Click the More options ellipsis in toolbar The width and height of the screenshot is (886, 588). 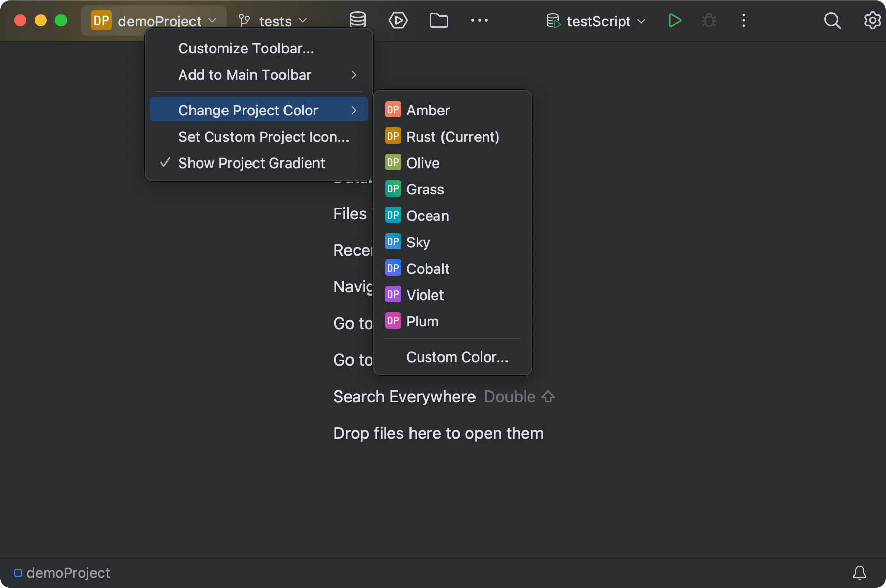[479, 20]
